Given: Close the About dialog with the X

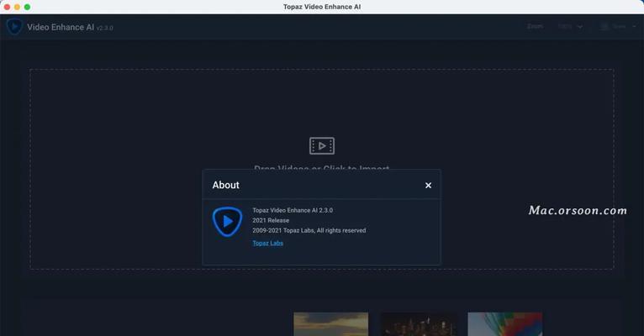Looking at the screenshot, I should tap(428, 186).
